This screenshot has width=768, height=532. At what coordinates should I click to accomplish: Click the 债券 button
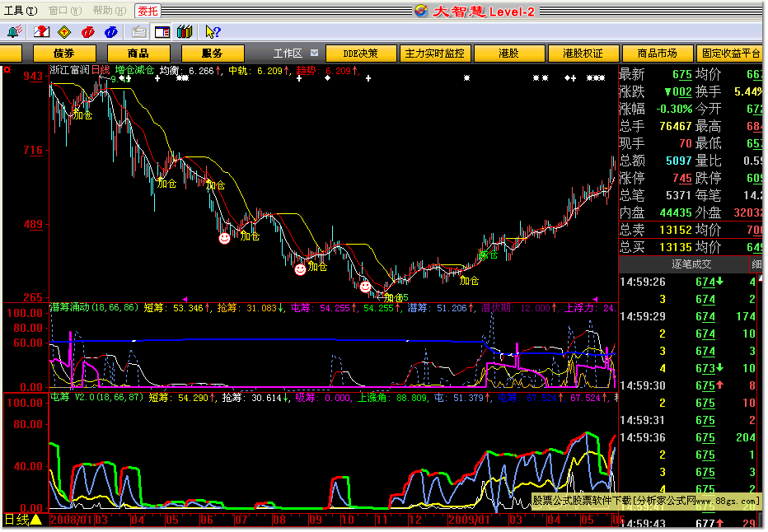pyautogui.click(x=64, y=54)
